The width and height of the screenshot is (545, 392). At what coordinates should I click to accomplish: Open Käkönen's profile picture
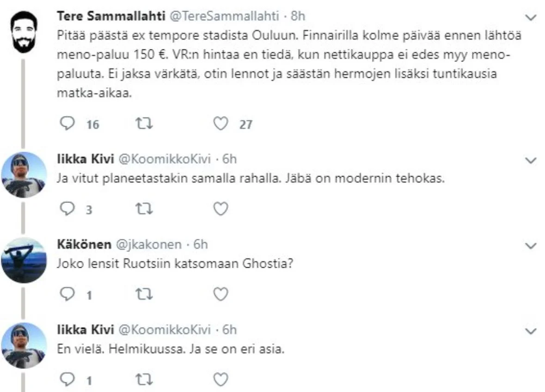point(23,259)
